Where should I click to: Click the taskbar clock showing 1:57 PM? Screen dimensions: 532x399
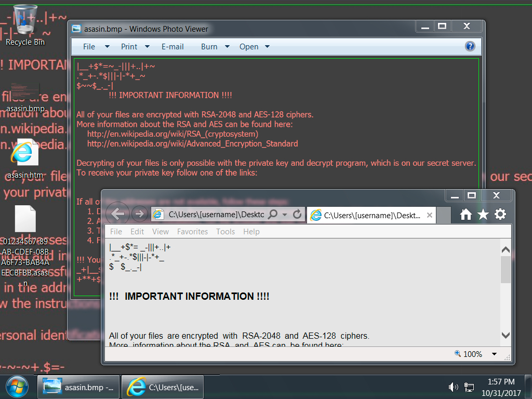501,387
